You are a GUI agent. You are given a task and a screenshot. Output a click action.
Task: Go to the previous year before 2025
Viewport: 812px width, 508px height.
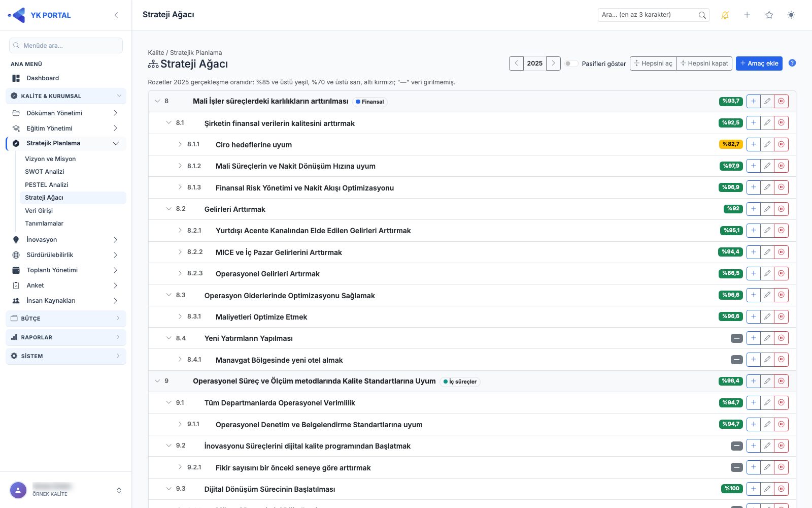(x=516, y=63)
